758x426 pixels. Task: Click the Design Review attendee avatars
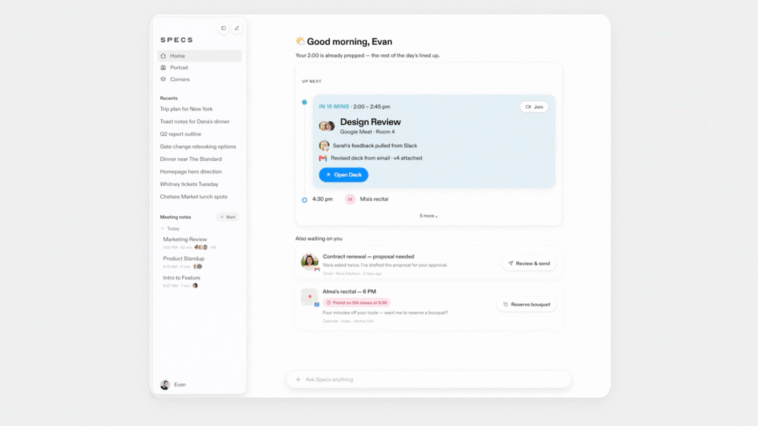[x=327, y=126]
